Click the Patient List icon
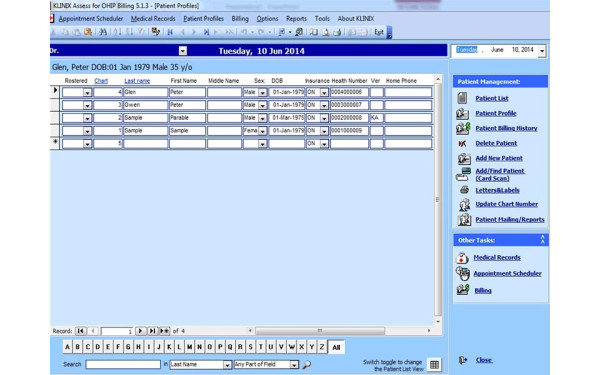This screenshot has width=600, height=375. point(462,98)
